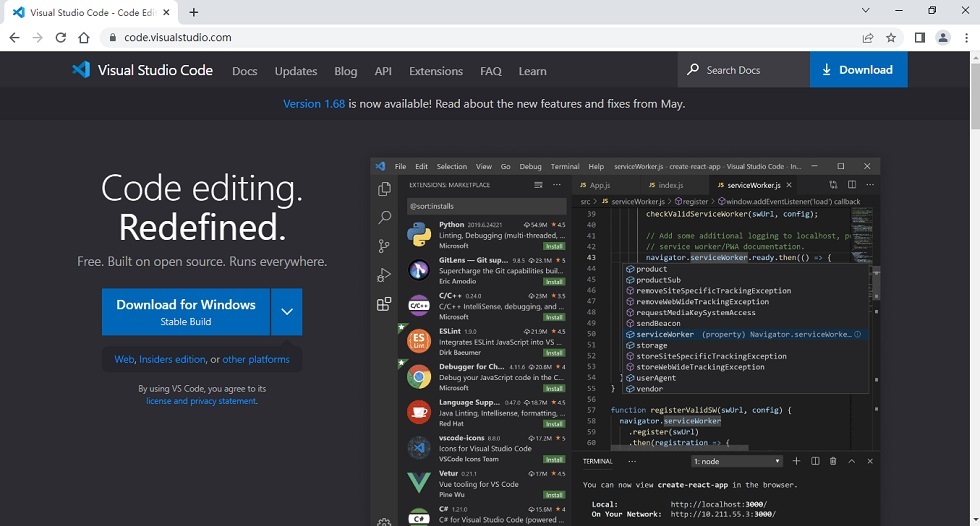
Task: Open the Docs menu item
Action: click(244, 71)
